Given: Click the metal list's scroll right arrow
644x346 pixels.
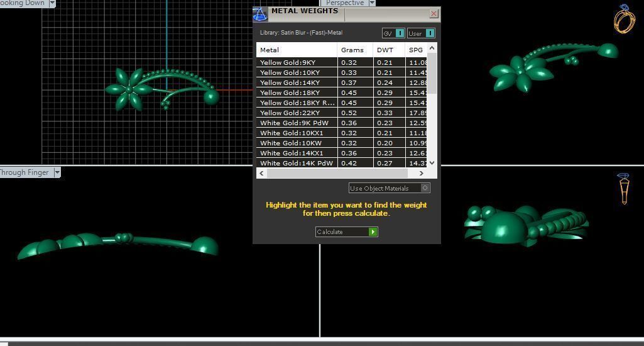Looking at the screenshot, I should (421, 173).
